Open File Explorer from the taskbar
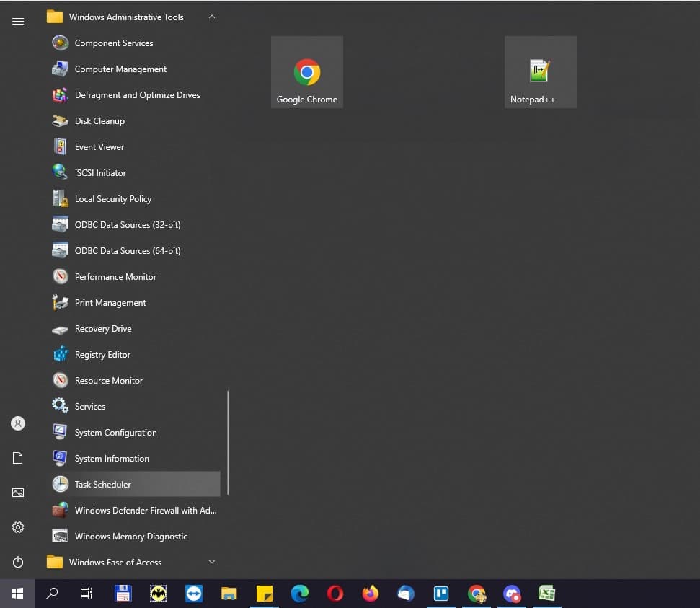 pos(229,594)
